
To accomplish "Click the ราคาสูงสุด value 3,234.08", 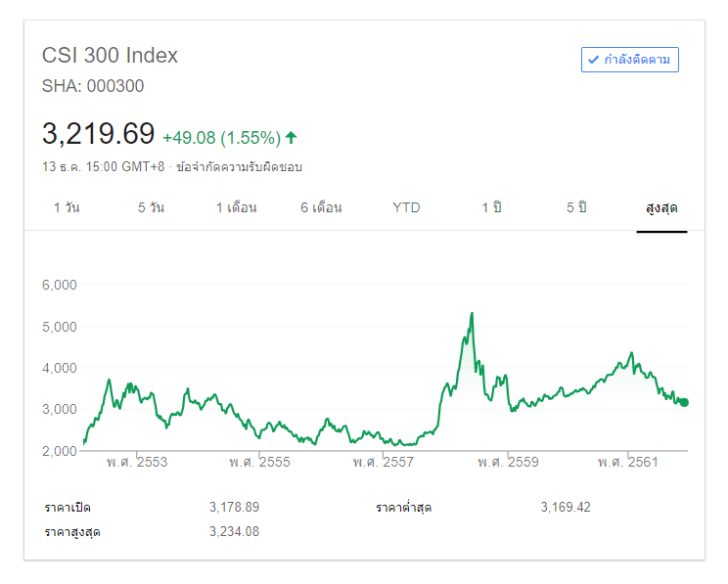I will 234,531.
